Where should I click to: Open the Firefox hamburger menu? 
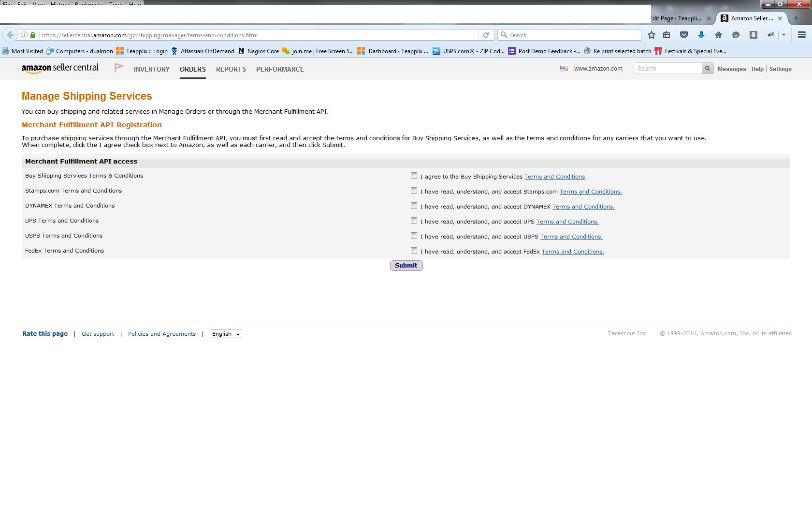802,35
